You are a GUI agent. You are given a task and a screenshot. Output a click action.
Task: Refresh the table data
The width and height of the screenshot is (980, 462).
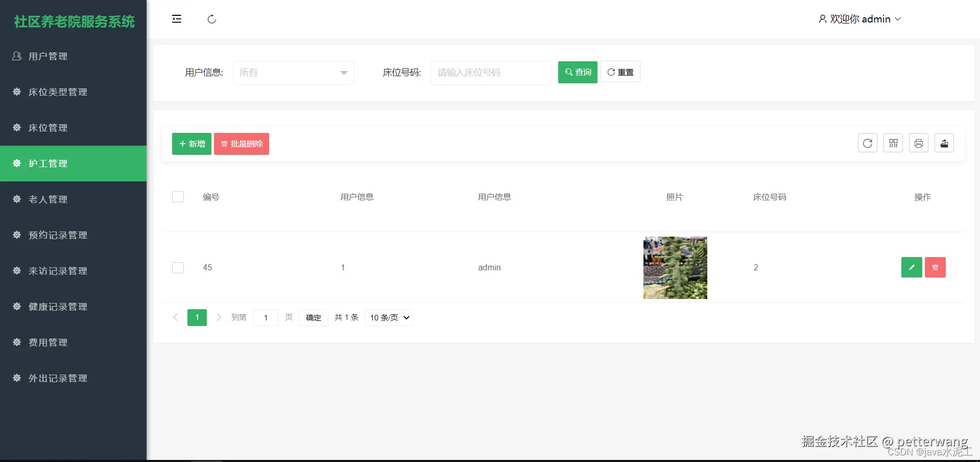[x=867, y=143]
